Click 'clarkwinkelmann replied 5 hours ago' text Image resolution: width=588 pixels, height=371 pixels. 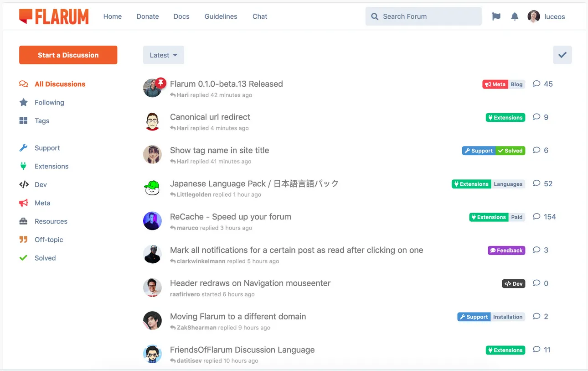coord(225,261)
